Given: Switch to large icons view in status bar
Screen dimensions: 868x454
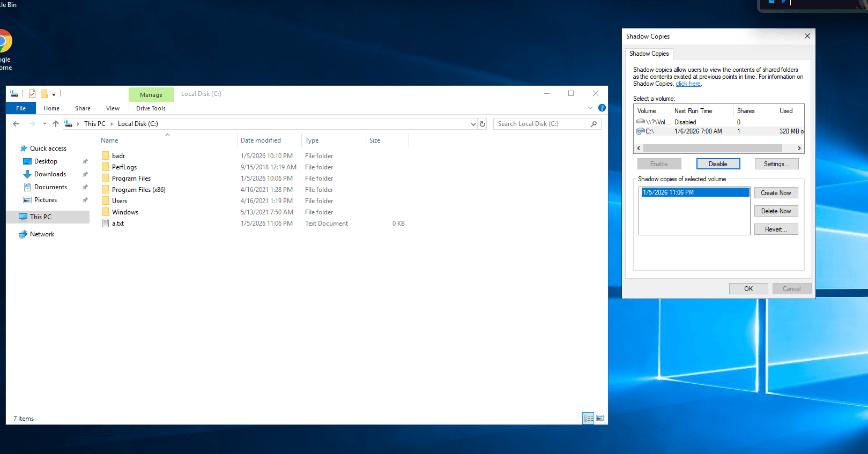Looking at the screenshot, I should (x=600, y=418).
